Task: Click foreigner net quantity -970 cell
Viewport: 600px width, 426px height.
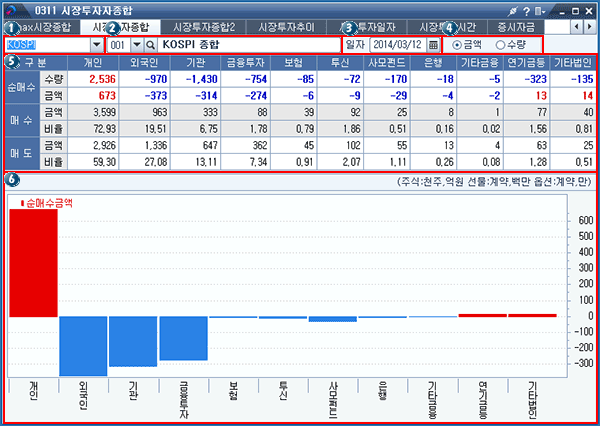Action: (144, 79)
